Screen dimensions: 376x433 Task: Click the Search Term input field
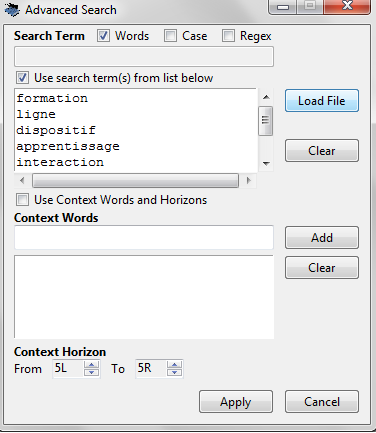[144, 57]
